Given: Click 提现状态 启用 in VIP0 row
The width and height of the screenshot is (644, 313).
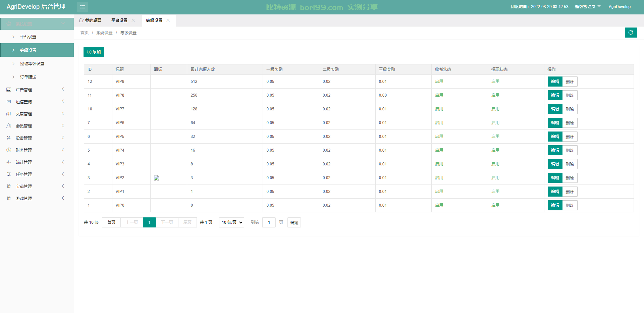Looking at the screenshot, I should (495, 205).
